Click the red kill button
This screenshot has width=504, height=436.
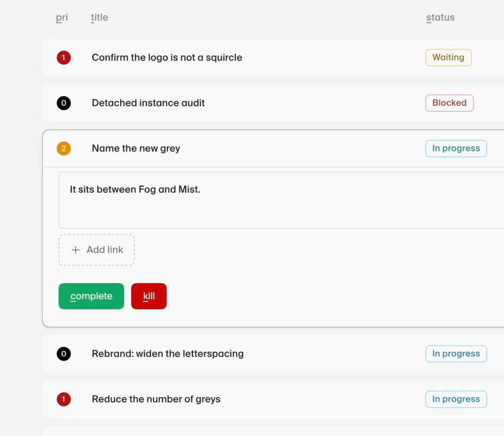[x=149, y=296]
